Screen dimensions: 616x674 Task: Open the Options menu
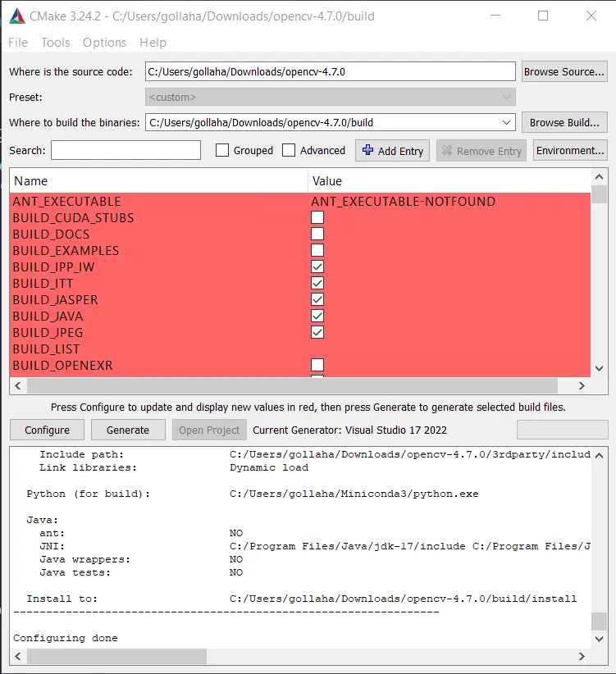pyautogui.click(x=104, y=43)
